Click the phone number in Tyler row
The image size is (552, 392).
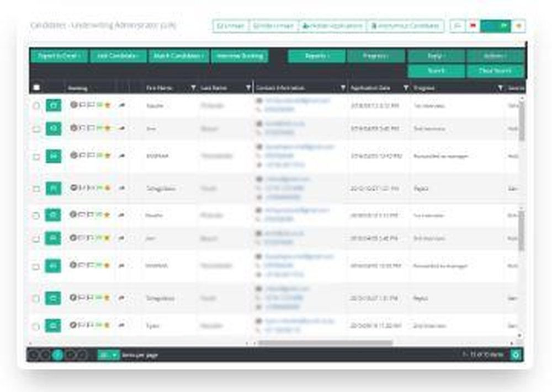pyautogui.click(x=283, y=330)
